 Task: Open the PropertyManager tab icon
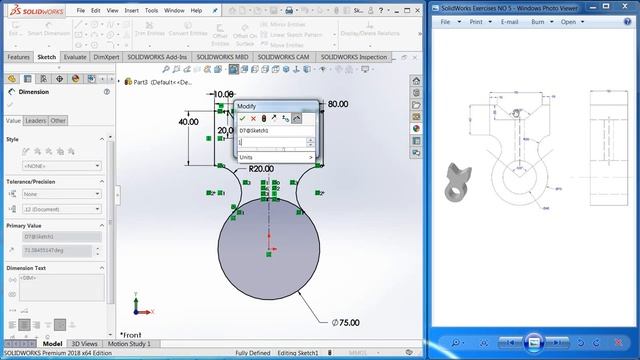click(x=28, y=79)
